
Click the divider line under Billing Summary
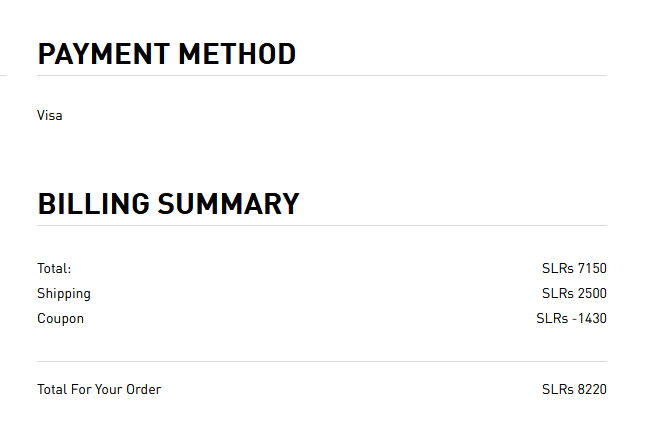tap(322, 225)
